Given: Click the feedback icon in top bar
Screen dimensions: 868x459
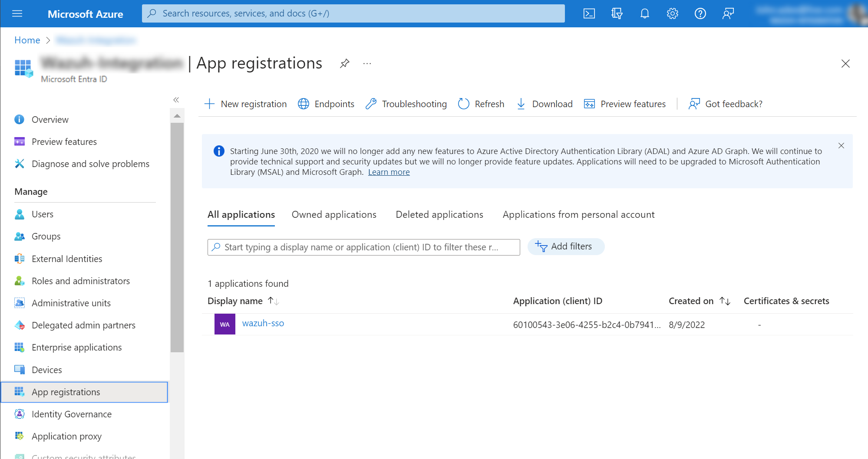Looking at the screenshot, I should point(728,13).
